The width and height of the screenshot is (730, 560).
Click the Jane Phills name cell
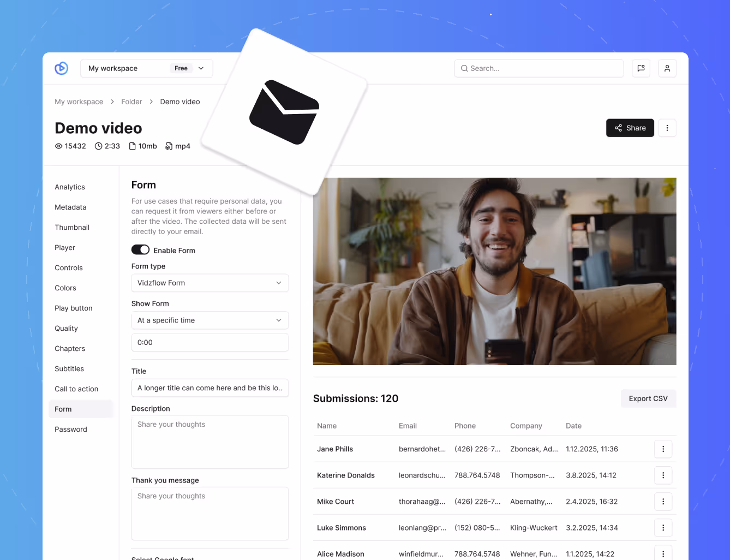point(335,449)
